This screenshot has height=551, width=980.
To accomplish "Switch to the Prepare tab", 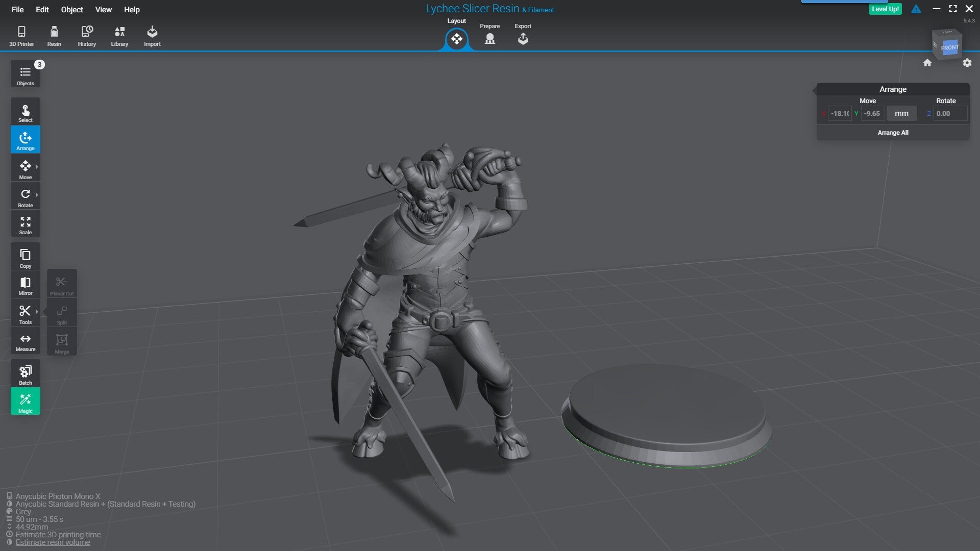I will point(489,35).
